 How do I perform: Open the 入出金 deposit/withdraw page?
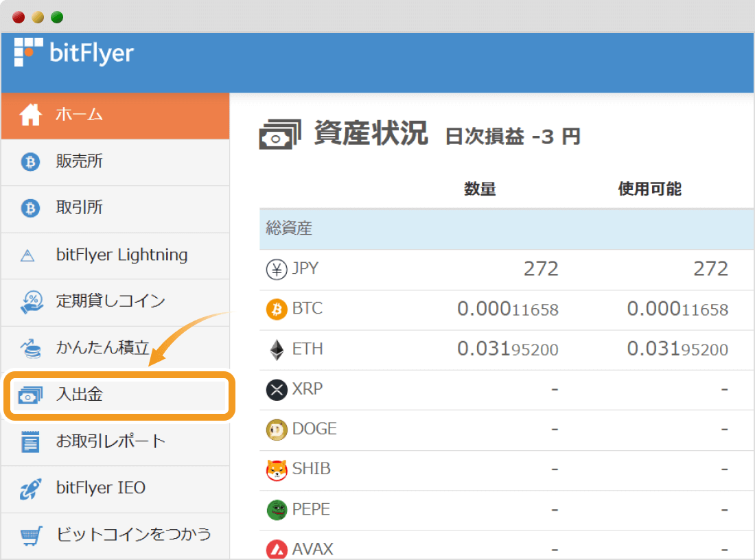click(119, 395)
